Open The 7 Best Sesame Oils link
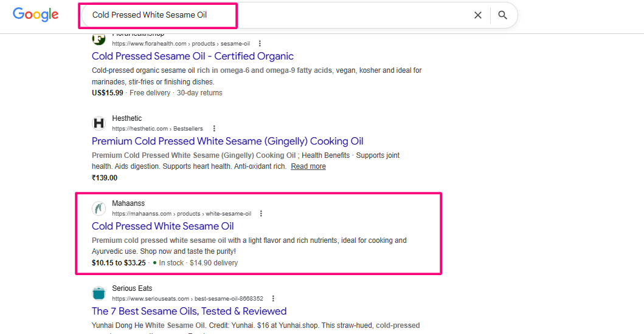This screenshot has width=644, height=334. tap(189, 311)
